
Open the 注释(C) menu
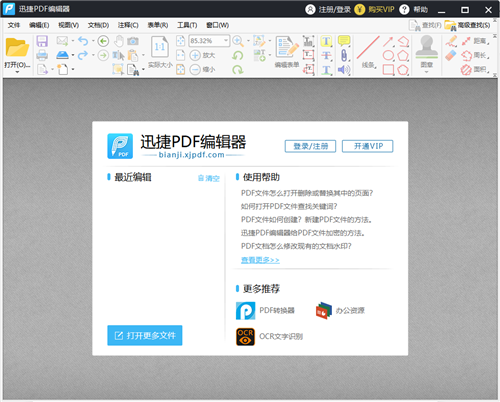pos(128,25)
